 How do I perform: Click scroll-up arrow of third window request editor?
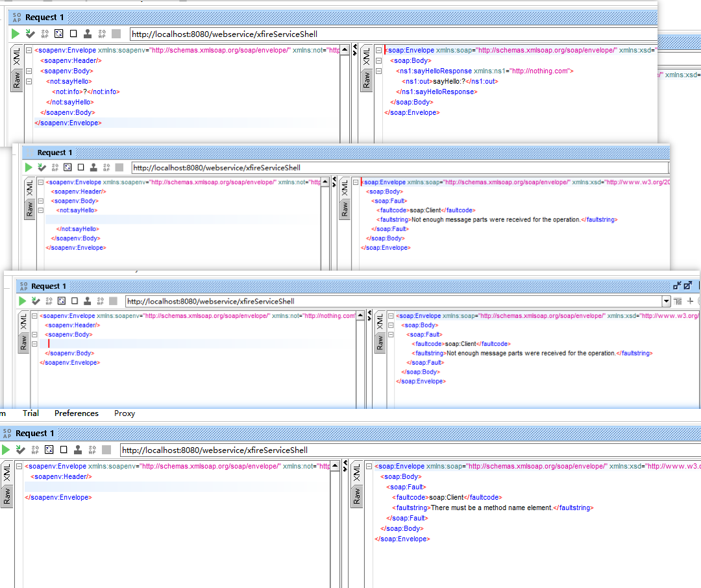(x=360, y=315)
